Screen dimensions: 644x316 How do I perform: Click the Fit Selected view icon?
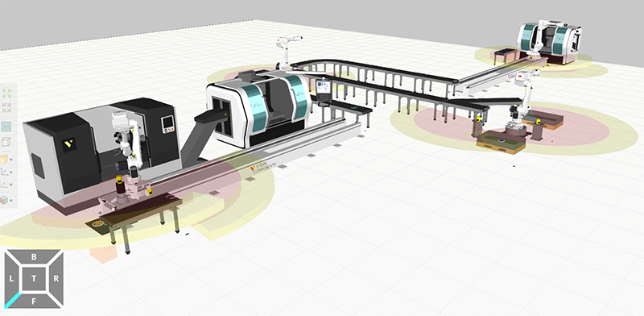(x=6, y=108)
